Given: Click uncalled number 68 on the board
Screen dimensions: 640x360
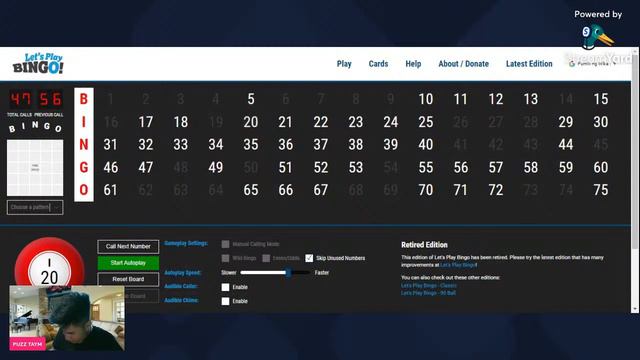Looking at the screenshot, I should [x=356, y=190].
